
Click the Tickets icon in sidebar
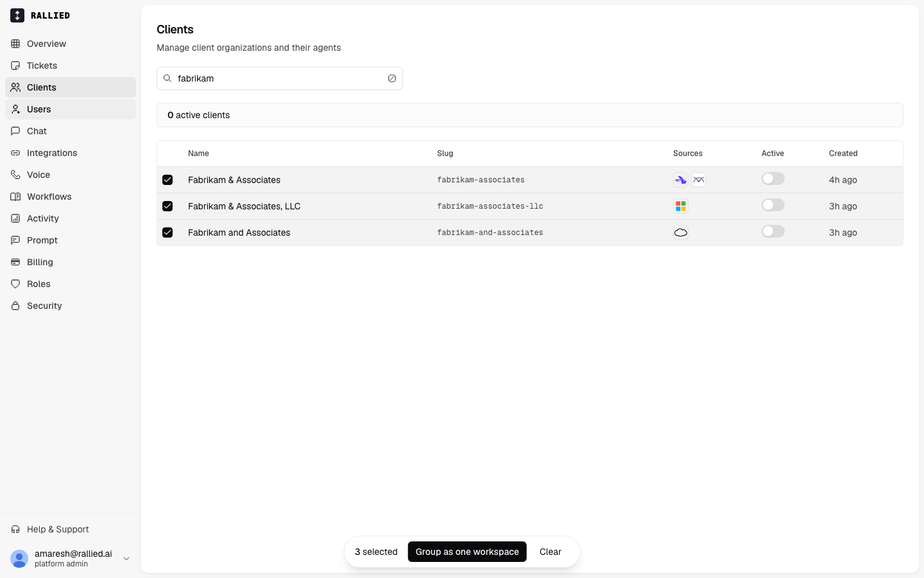pos(15,66)
